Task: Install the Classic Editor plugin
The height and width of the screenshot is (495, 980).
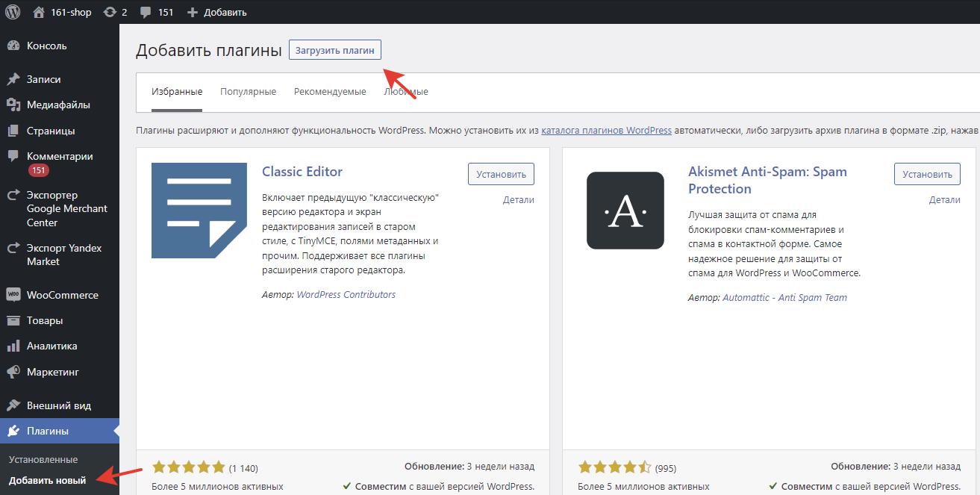Action: coord(501,174)
